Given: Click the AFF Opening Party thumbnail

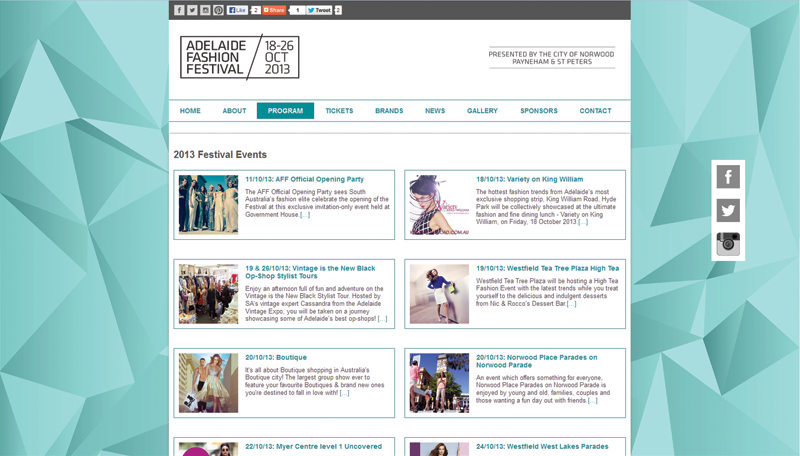Looking at the screenshot, I should [x=208, y=205].
